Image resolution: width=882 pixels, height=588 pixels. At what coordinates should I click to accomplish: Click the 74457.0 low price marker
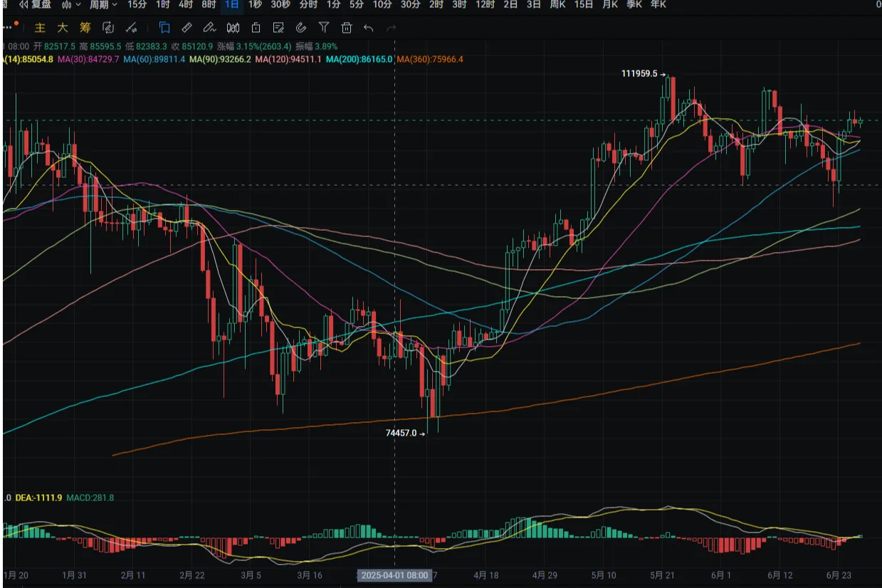tap(404, 433)
